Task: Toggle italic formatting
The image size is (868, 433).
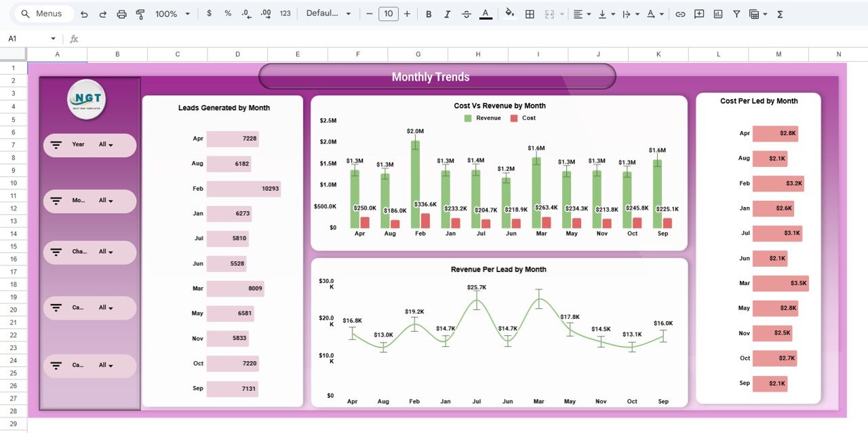Action: point(447,13)
